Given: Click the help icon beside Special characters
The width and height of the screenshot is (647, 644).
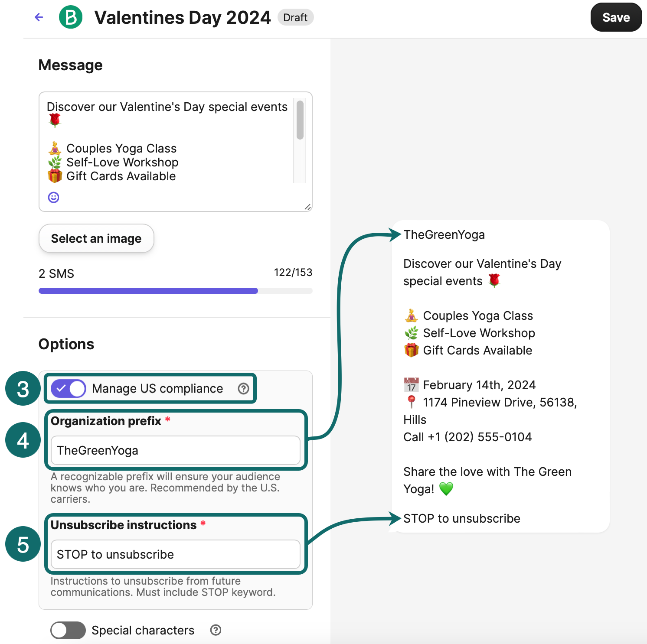Looking at the screenshot, I should [216, 630].
